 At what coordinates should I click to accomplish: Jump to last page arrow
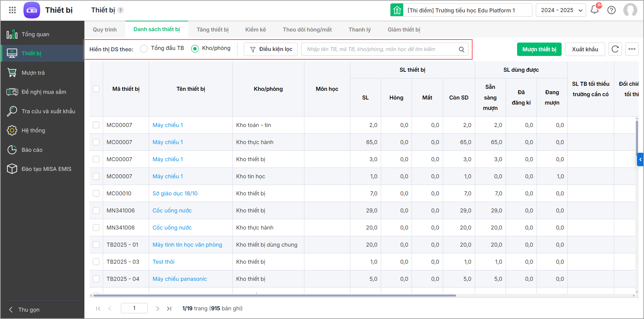point(169,309)
